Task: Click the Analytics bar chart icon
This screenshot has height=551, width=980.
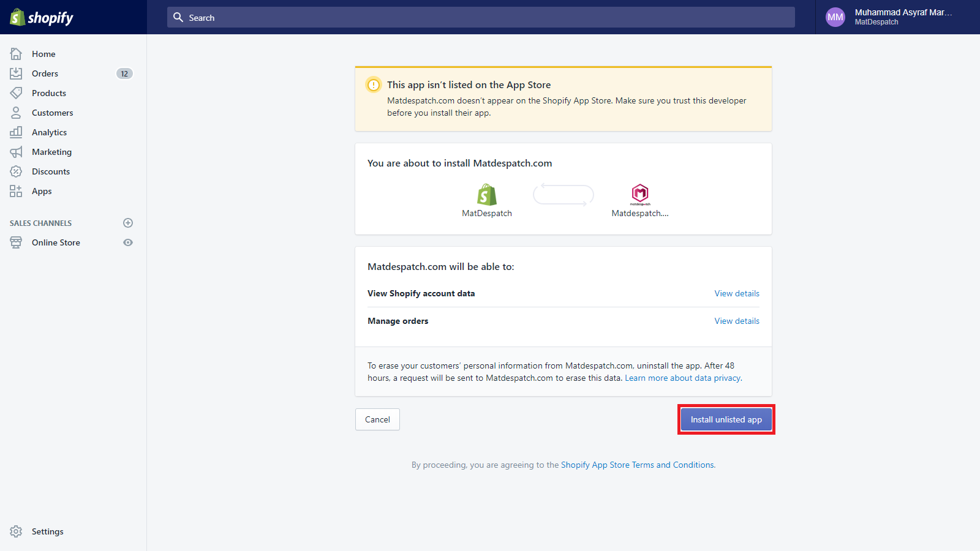Action: coord(16,132)
